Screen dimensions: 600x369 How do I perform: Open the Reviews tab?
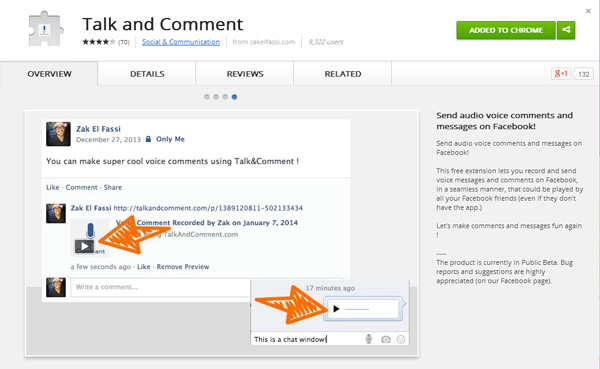245,74
